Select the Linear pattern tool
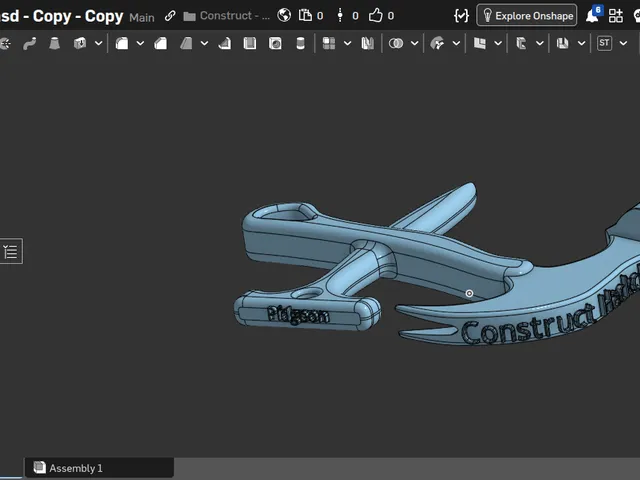Screen dimensions: 640x480 point(329,43)
